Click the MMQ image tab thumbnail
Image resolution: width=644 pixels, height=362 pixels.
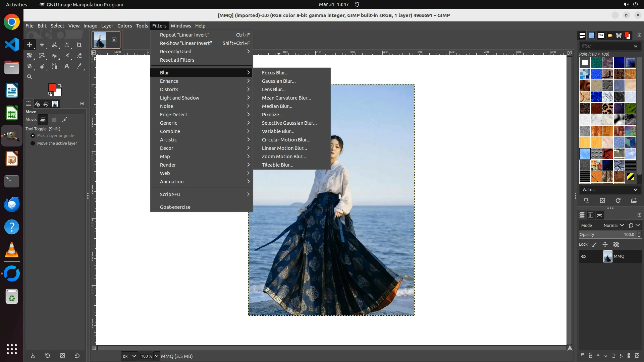pos(100,40)
